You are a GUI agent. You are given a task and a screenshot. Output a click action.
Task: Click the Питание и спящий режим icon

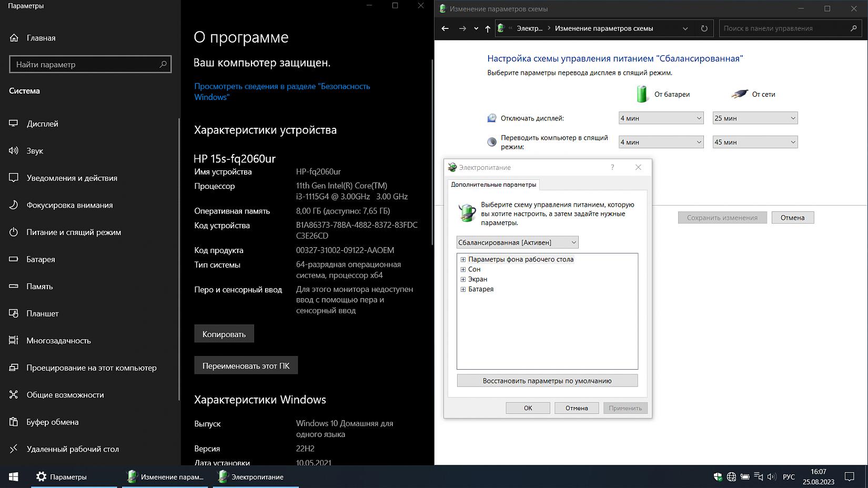pyautogui.click(x=14, y=232)
